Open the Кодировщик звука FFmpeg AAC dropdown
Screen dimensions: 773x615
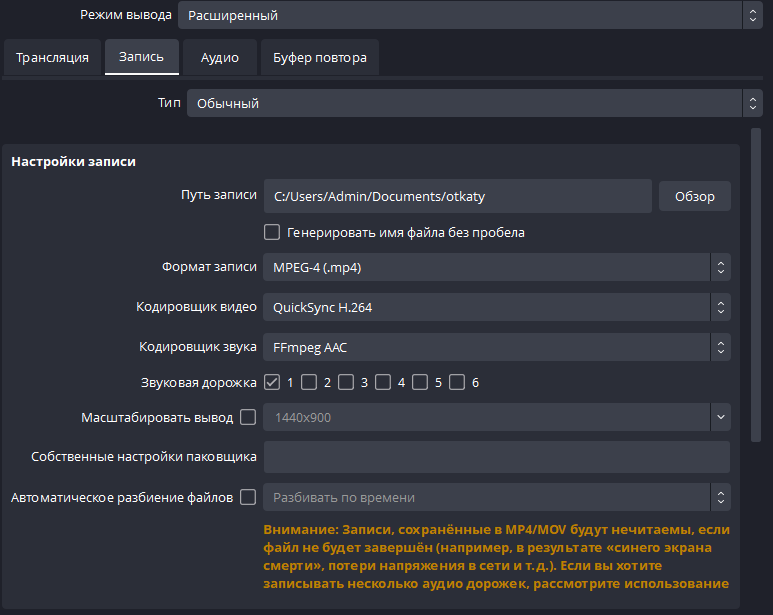pos(496,347)
